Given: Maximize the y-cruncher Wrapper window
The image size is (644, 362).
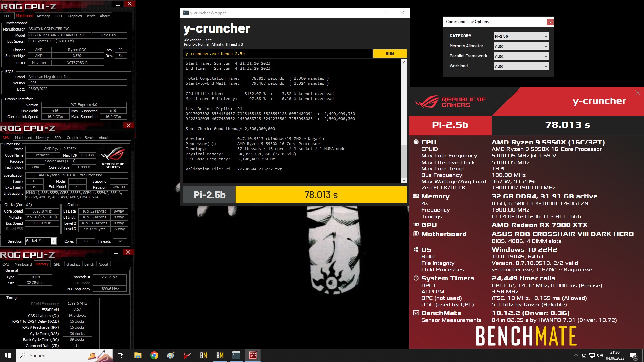Looking at the screenshot, I should 387,13.
